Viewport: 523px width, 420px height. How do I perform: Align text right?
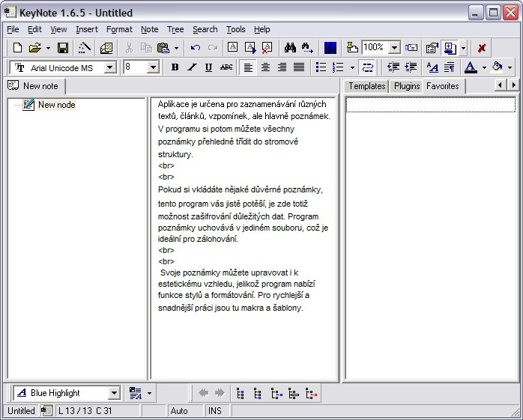tap(282, 67)
